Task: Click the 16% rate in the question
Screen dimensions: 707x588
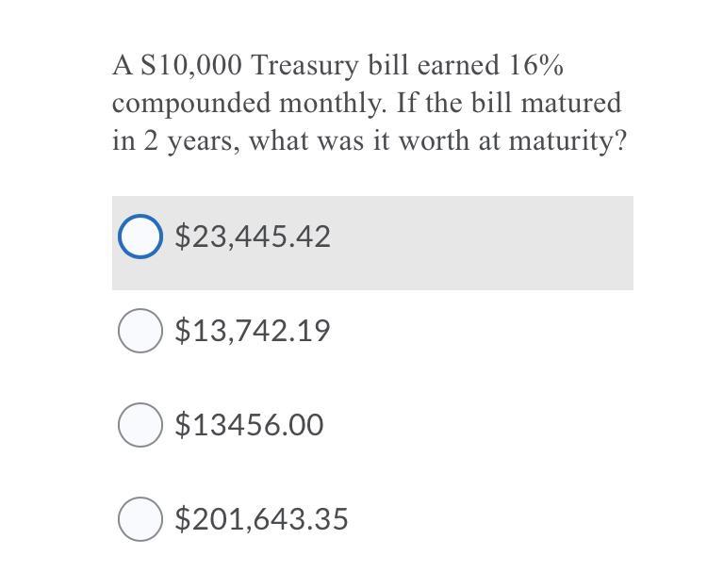Action: click(536, 65)
